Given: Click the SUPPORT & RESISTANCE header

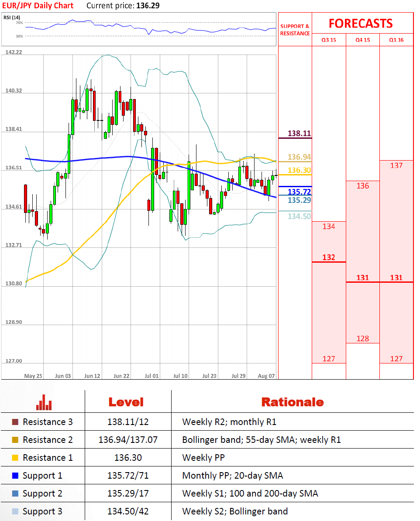Looking at the screenshot, I should tap(295, 30).
